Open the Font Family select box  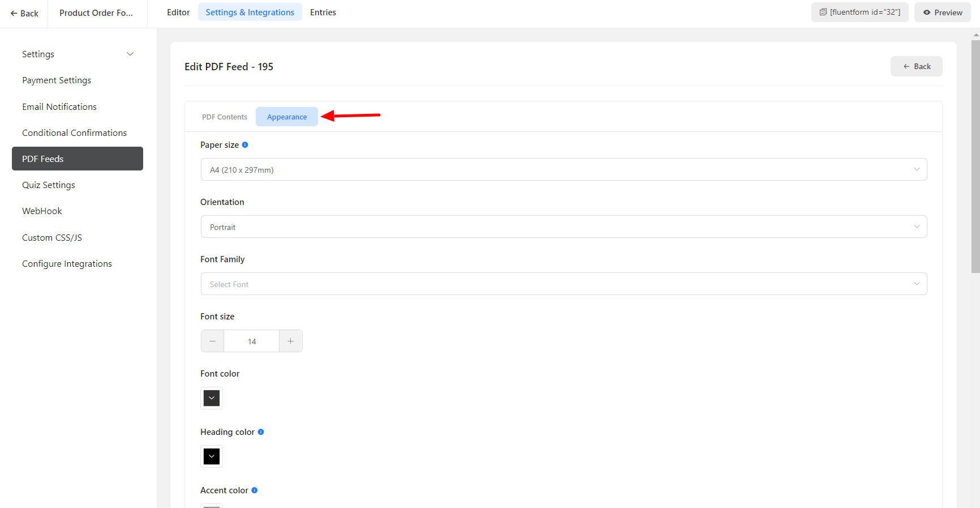pos(564,284)
